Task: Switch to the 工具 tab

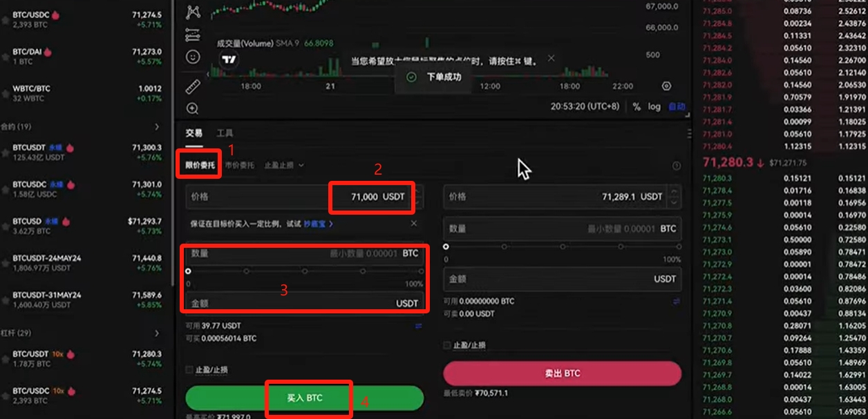Action: point(225,133)
